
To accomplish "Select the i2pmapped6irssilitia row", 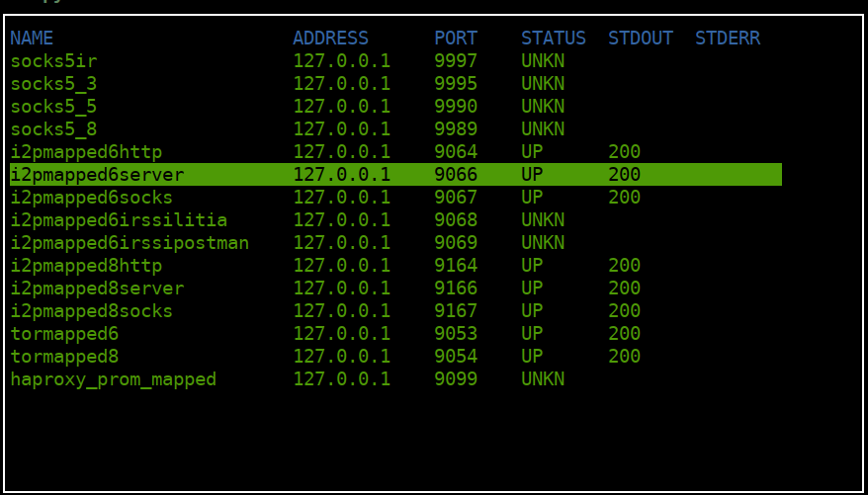I will 395,219.
